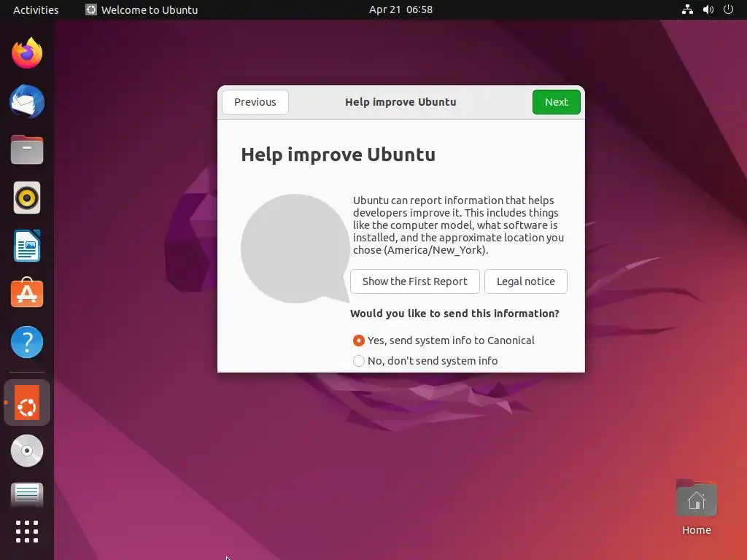Click Show the First Report
Image resolution: width=747 pixels, height=560 pixels.
click(414, 281)
